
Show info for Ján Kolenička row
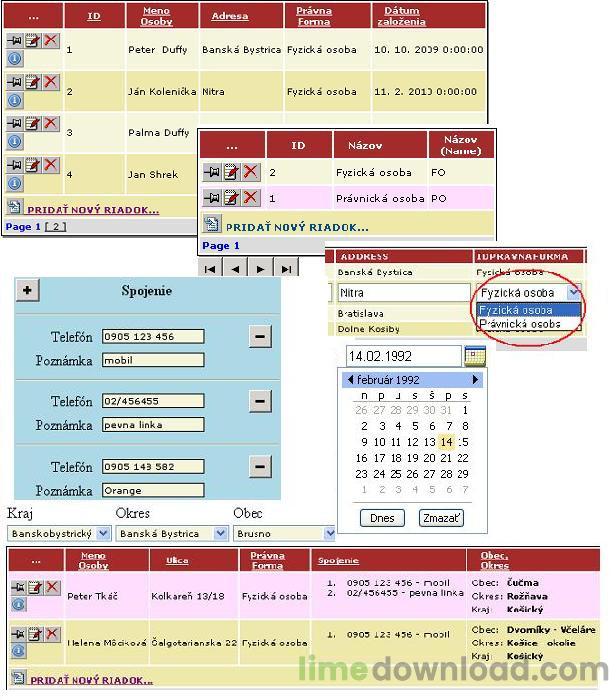click(15, 100)
